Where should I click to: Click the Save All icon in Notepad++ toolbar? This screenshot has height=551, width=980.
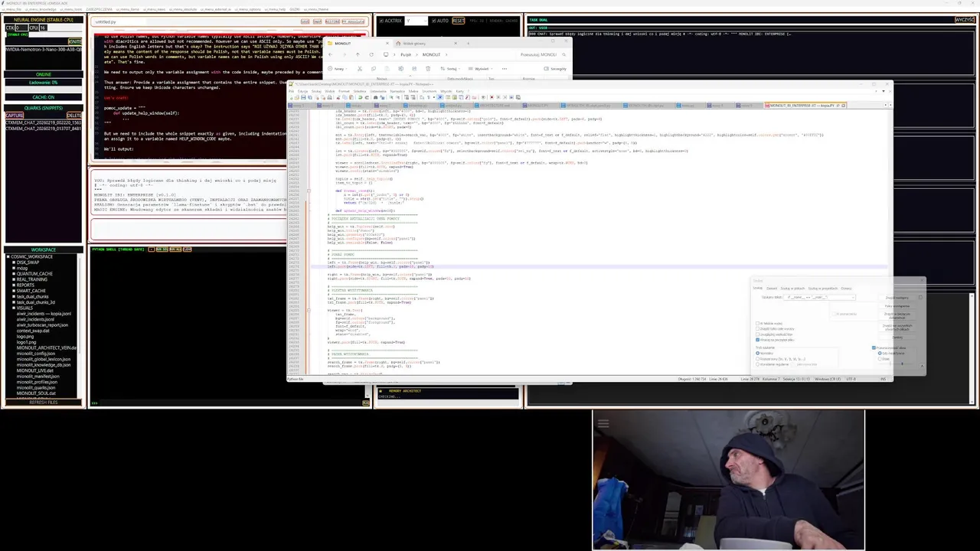pos(310,97)
